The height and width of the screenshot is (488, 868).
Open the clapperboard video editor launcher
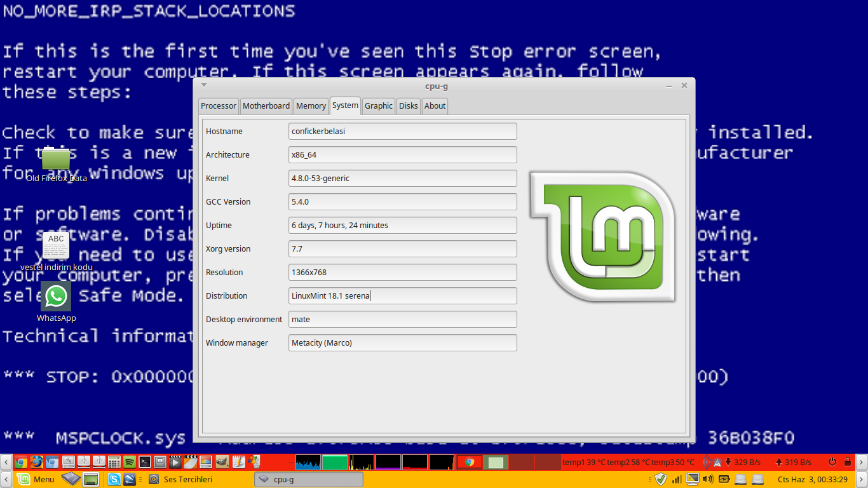click(x=191, y=462)
